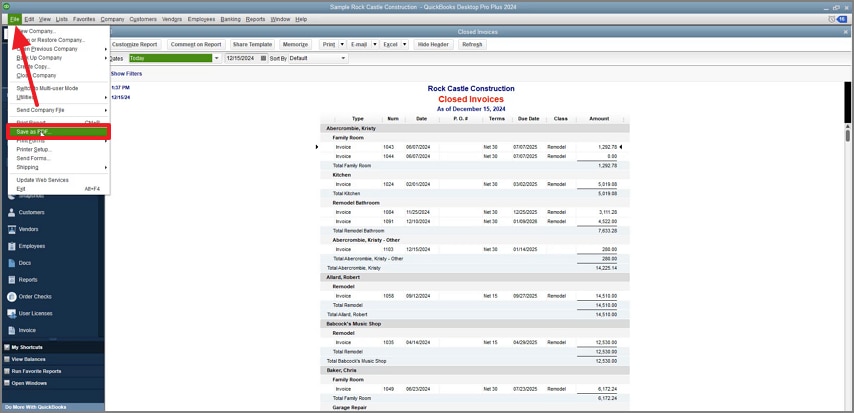The width and height of the screenshot is (854, 413).
Task: Open the Docs shortcut icon in sidebar
Action: [11, 263]
